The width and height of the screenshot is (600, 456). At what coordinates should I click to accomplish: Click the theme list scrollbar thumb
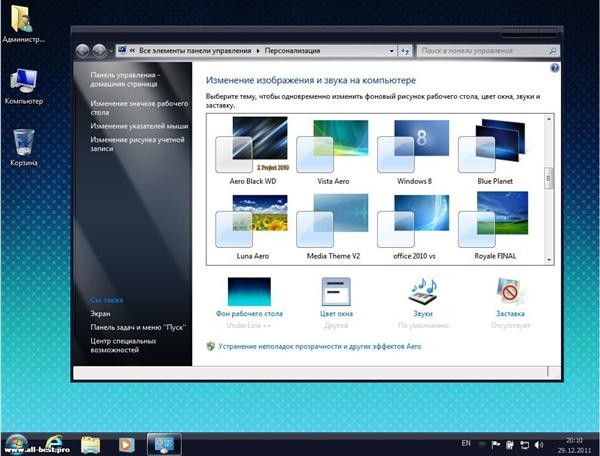coord(549,178)
